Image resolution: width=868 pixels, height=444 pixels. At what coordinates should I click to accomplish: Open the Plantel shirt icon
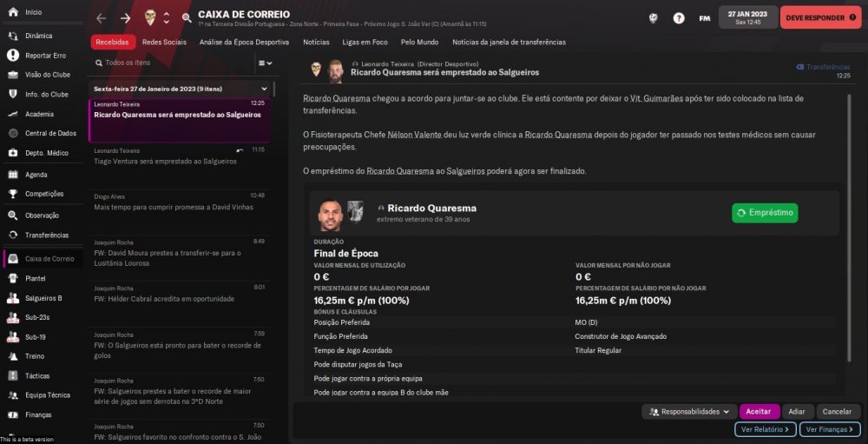[13, 278]
